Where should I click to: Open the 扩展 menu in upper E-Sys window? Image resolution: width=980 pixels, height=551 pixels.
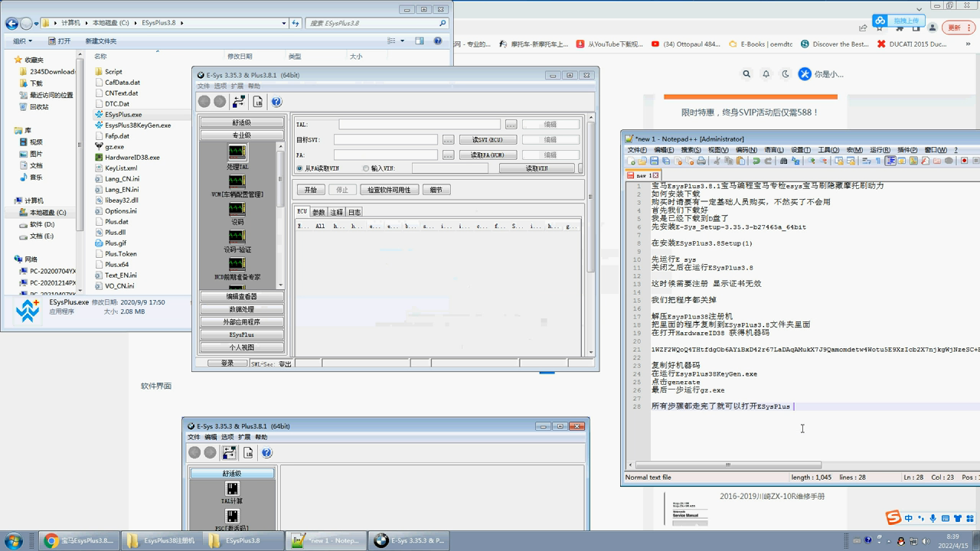pos(237,86)
